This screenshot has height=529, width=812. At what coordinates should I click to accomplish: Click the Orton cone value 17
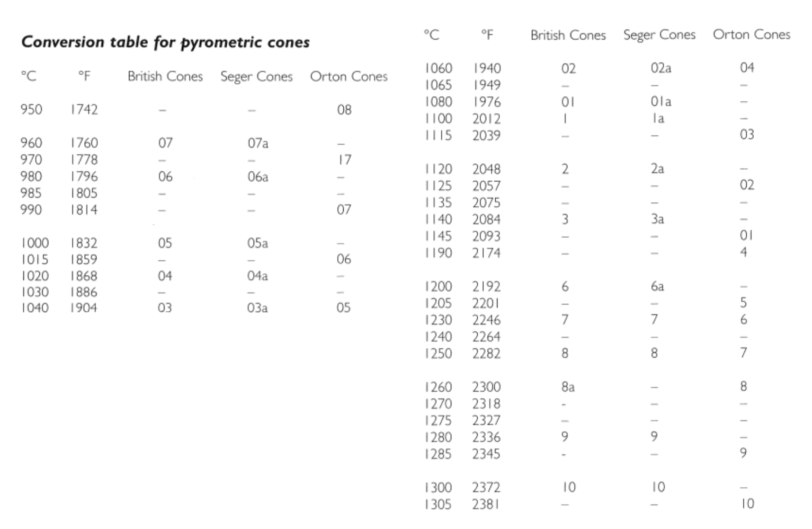coord(344,160)
